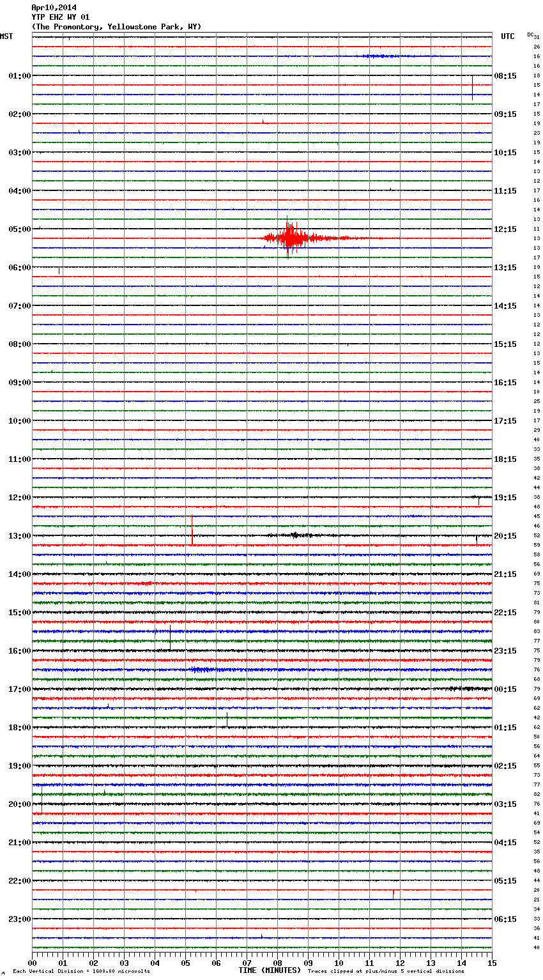Viewport: 543px width, 980px height.
Task: Select the 10:15 UTC time label
Action: (x=505, y=153)
